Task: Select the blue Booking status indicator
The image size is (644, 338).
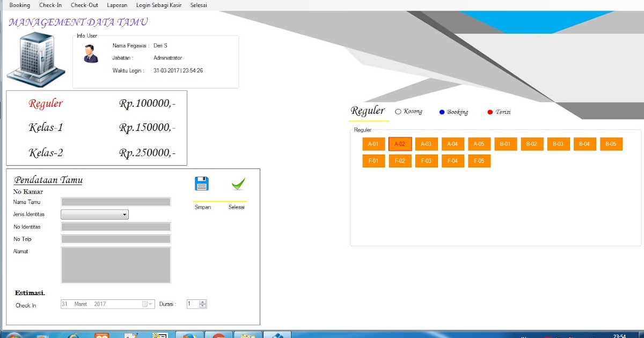Action: point(442,112)
